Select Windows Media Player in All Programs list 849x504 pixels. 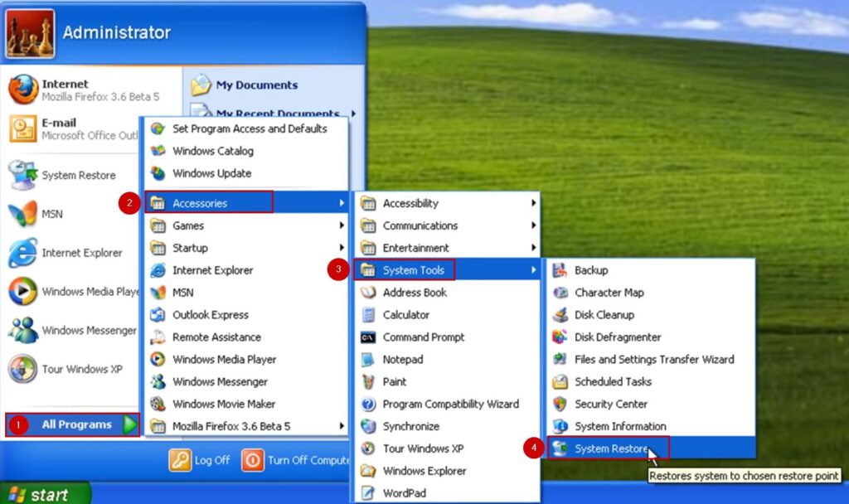(246, 359)
